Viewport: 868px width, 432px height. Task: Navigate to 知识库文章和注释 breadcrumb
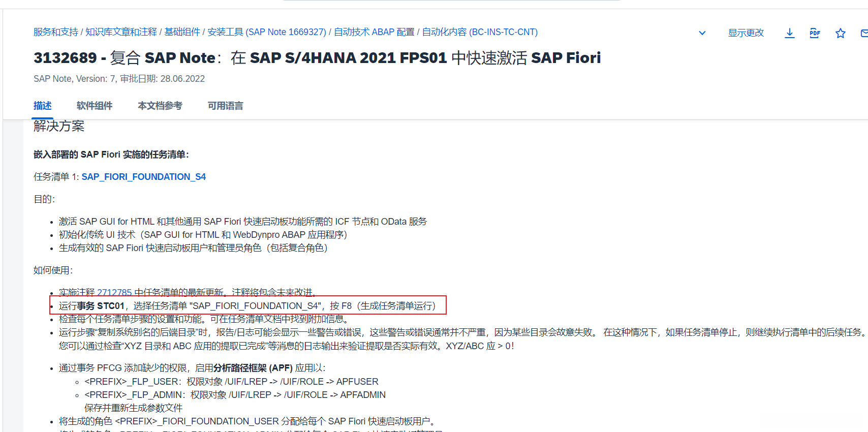tap(121, 32)
